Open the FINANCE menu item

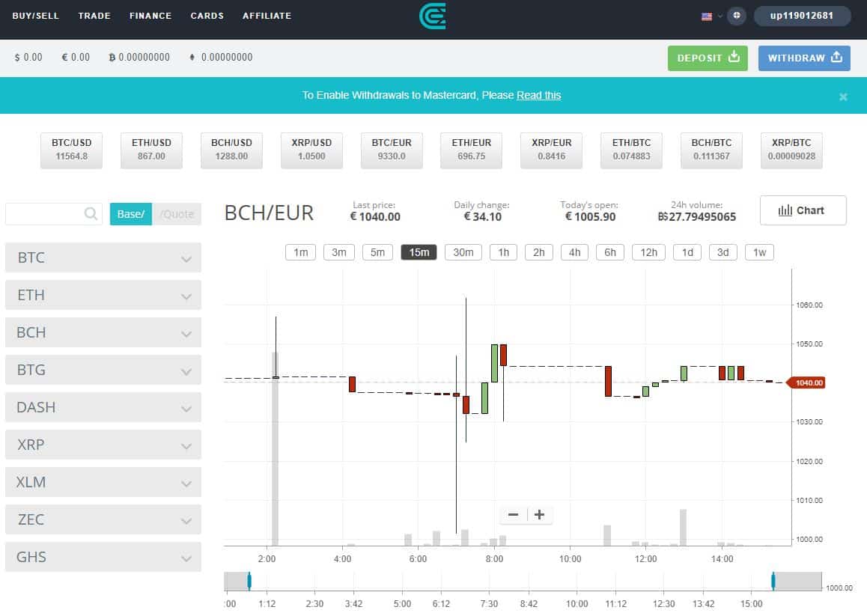click(150, 16)
